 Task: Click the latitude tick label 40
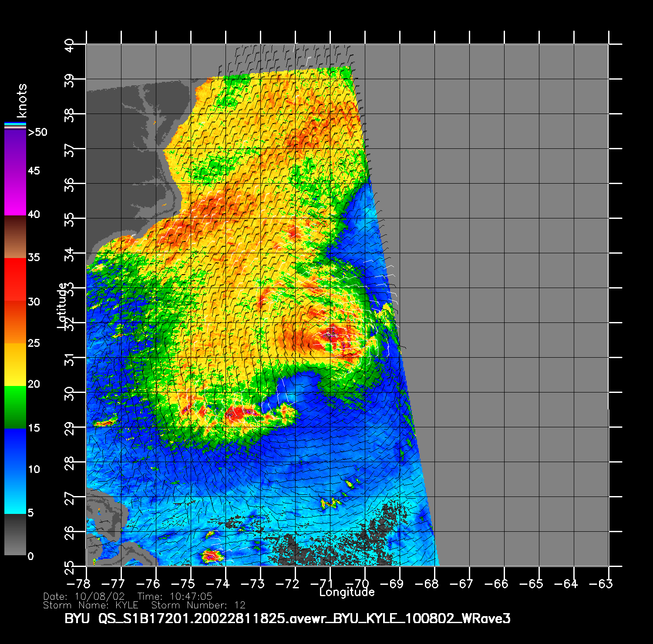tap(70, 45)
